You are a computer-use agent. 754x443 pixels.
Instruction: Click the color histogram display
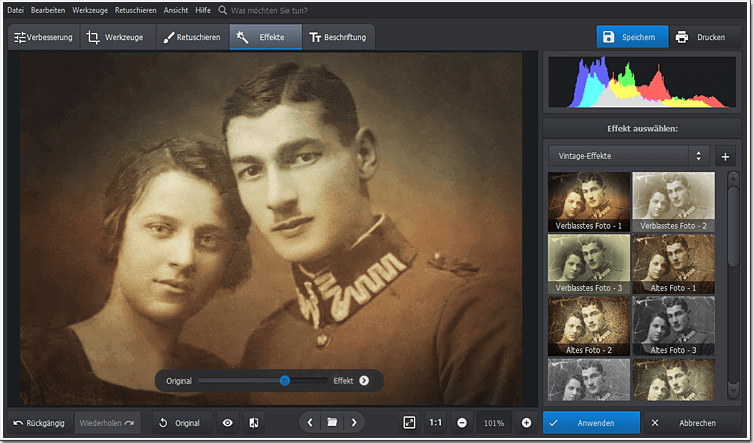(x=642, y=82)
